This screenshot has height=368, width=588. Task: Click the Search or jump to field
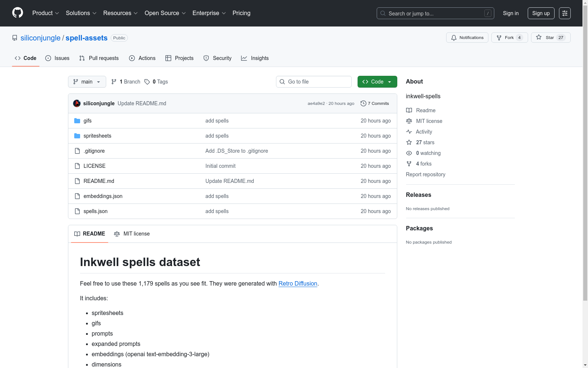[x=435, y=13]
